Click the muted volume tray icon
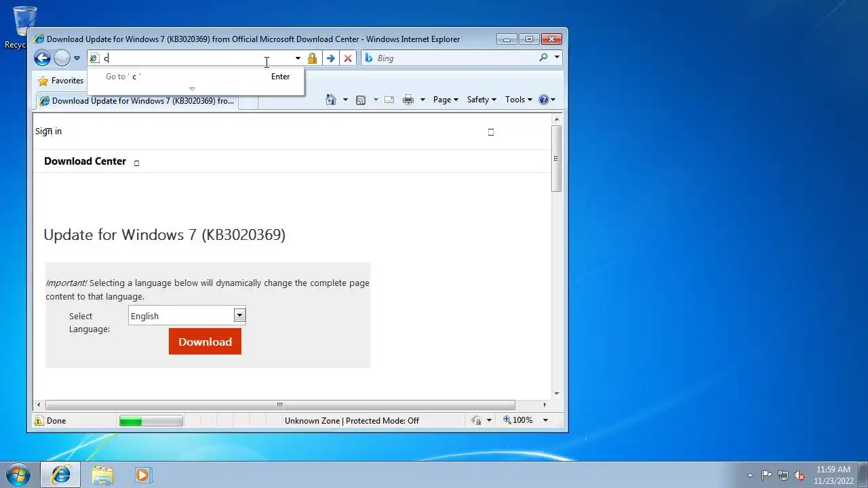 tap(800, 475)
